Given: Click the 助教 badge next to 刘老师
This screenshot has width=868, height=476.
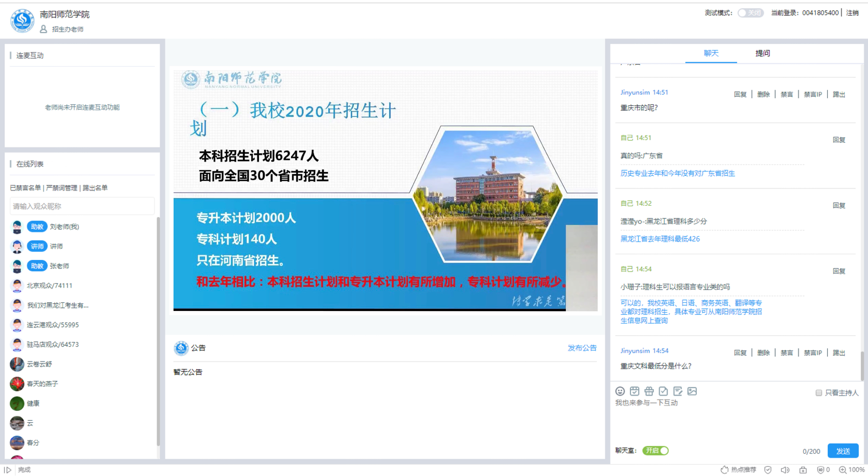Looking at the screenshot, I should coord(37,227).
